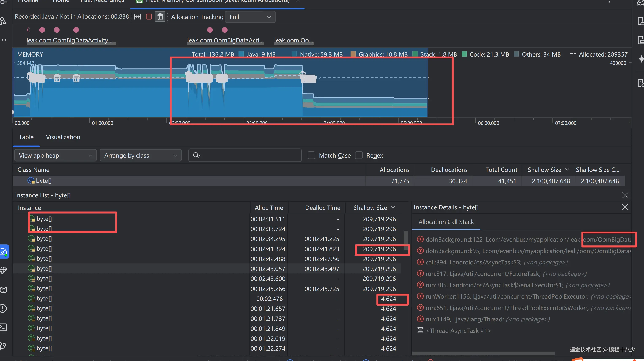Open Logcat cat icon in left sidebar
644x361 pixels.
point(4,289)
